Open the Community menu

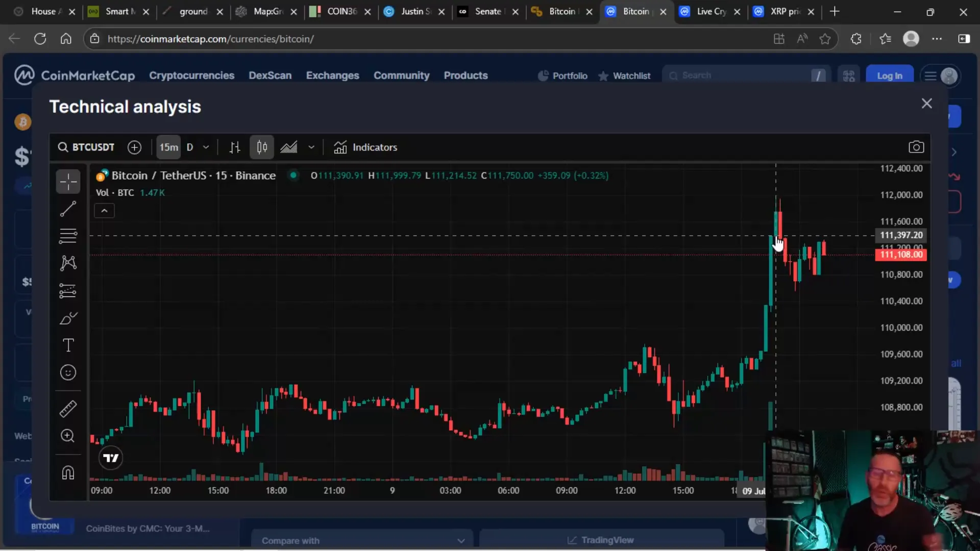click(402, 76)
